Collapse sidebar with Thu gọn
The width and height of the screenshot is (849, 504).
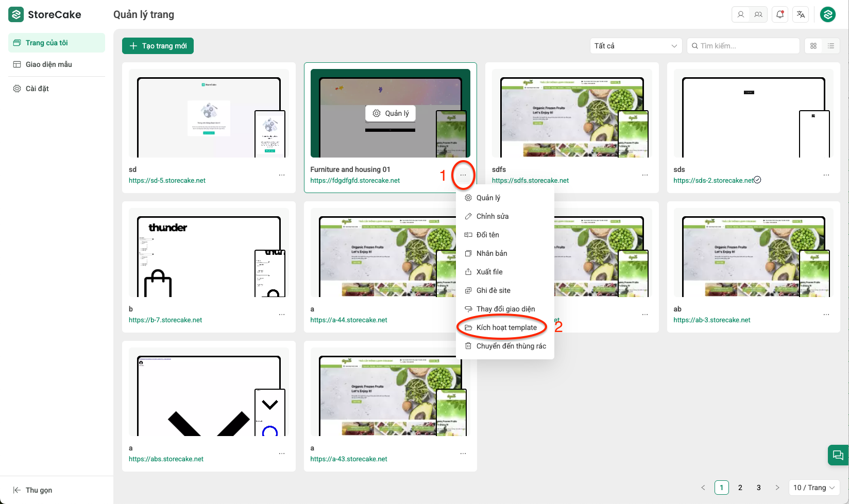(x=33, y=490)
